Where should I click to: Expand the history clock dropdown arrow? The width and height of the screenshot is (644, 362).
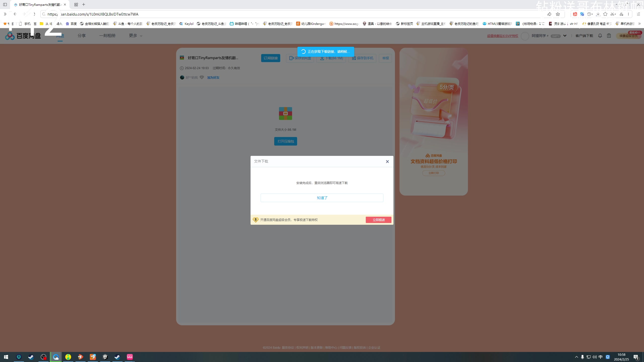(x=592, y=14)
